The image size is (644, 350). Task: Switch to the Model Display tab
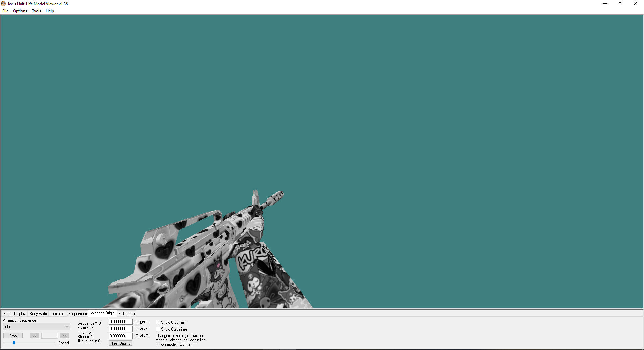[14, 314]
